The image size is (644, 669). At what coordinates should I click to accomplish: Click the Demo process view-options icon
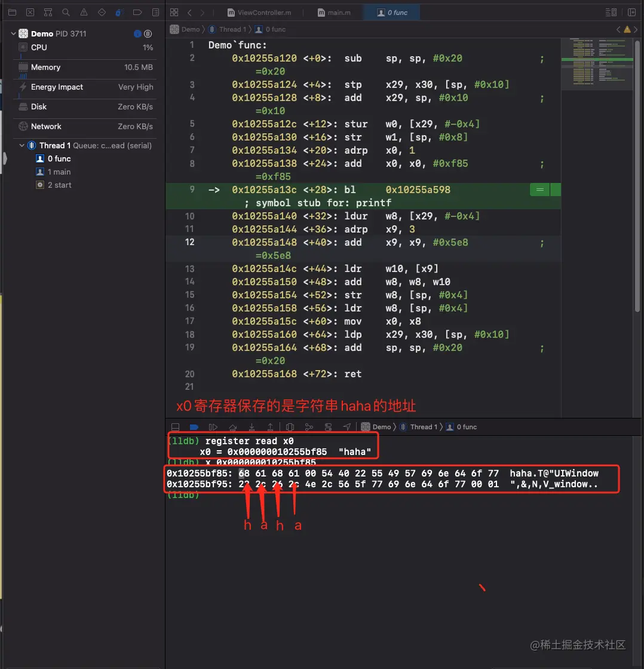pos(148,33)
